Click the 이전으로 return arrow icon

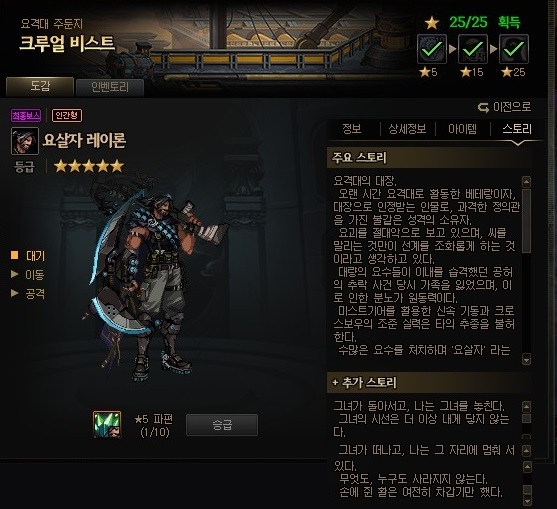tap(483, 107)
